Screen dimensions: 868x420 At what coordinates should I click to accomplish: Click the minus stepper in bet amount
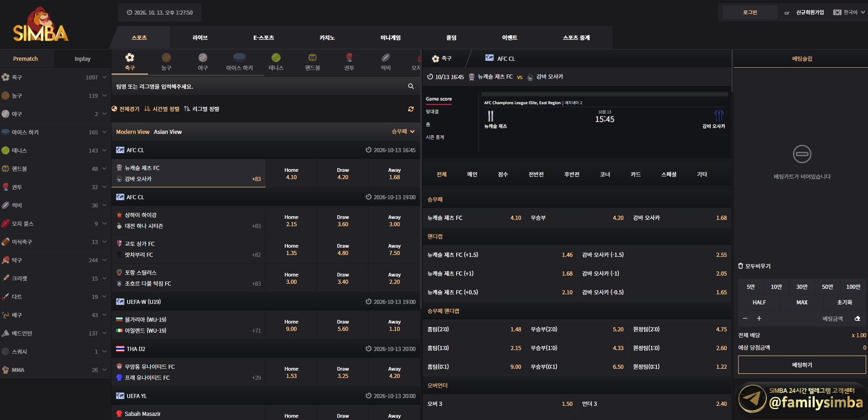coord(745,319)
